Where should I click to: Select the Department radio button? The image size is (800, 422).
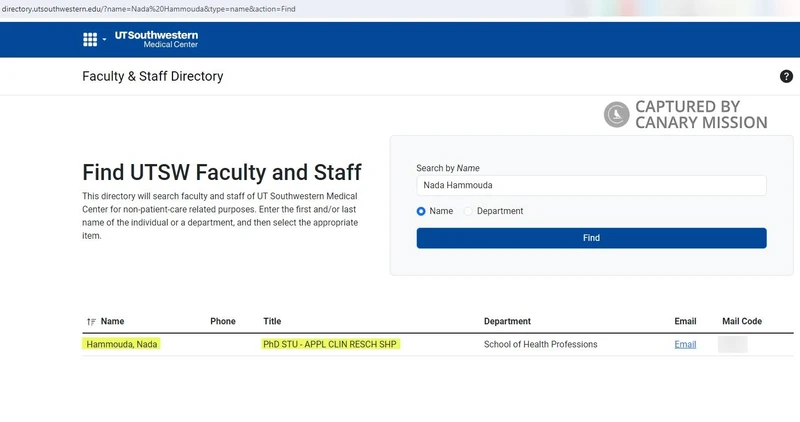tap(468, 211)
